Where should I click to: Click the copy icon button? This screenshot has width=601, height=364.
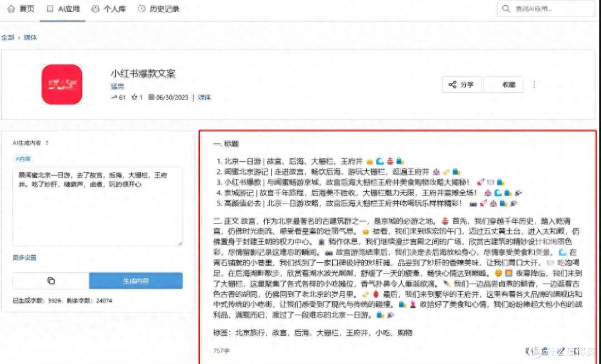(51, 281)
